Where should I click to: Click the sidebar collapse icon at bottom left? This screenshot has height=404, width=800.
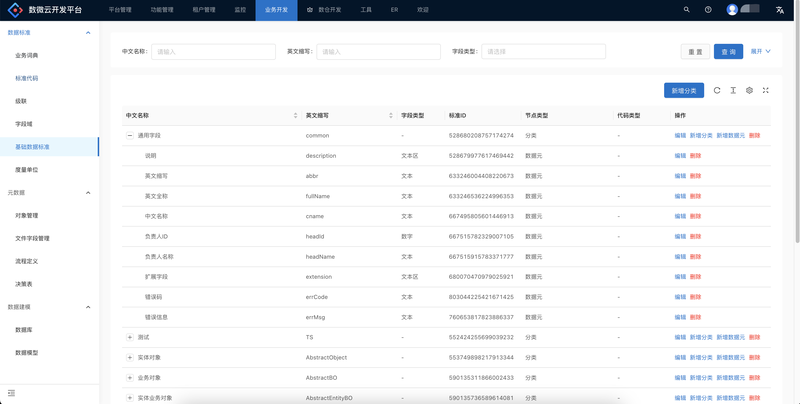click(x=11, y=392)
